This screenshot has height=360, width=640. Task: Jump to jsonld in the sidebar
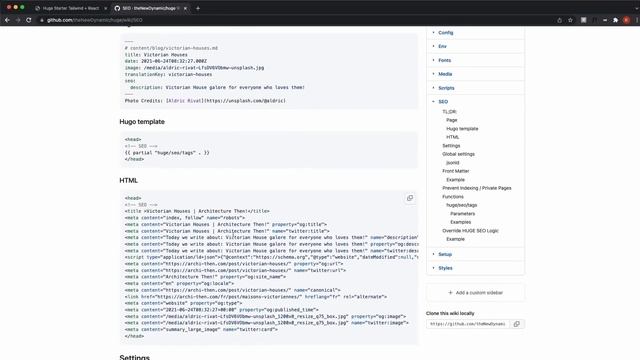point(453,163)
